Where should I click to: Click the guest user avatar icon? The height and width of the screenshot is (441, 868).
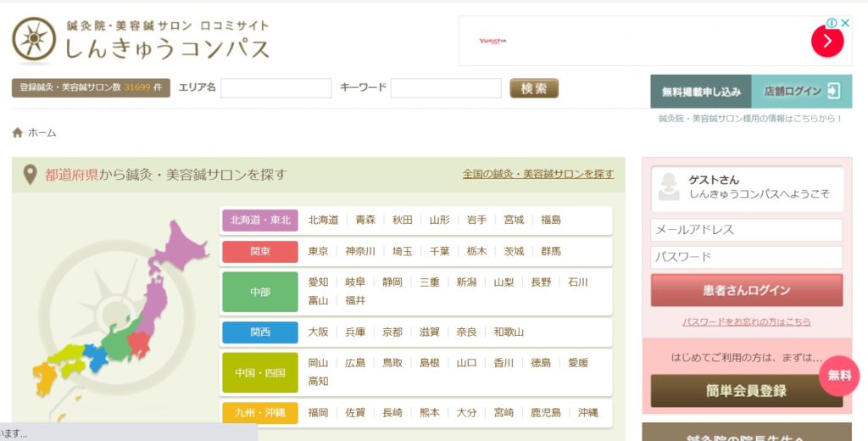[669, 187]
